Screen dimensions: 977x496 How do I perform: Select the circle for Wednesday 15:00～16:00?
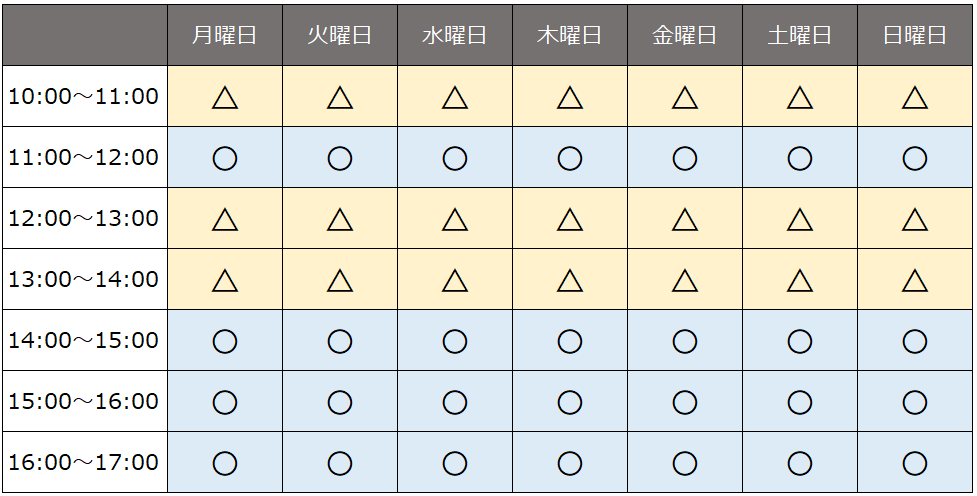coord(455,402)
